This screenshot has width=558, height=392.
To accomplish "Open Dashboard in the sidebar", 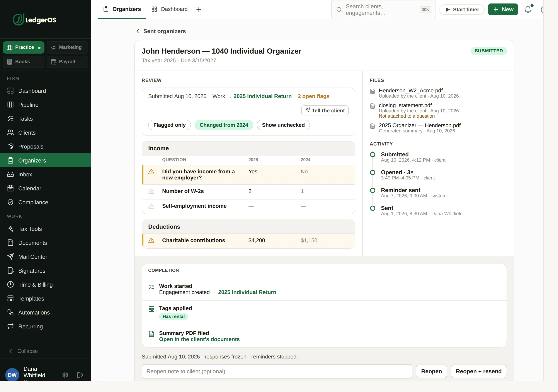I will (x=45, y=91).
